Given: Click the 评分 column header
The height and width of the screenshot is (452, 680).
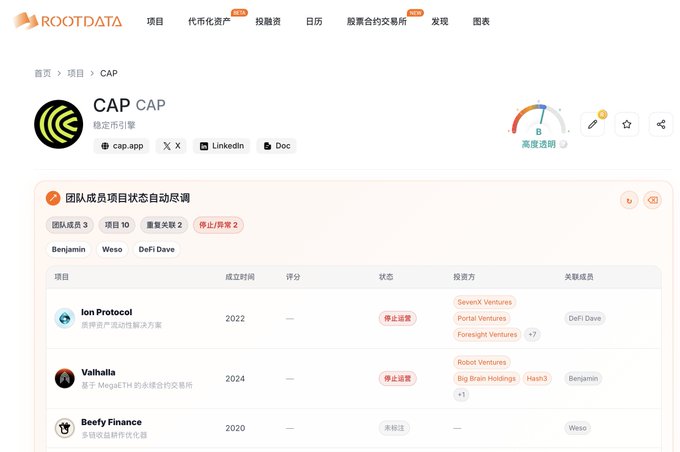Looking at the screenshot, I should [293, 277].
